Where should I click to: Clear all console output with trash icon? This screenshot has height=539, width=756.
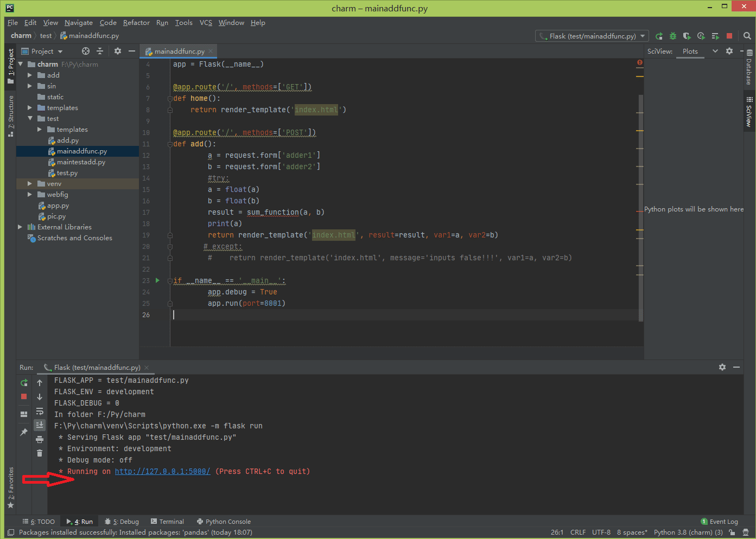coord(40,453)
